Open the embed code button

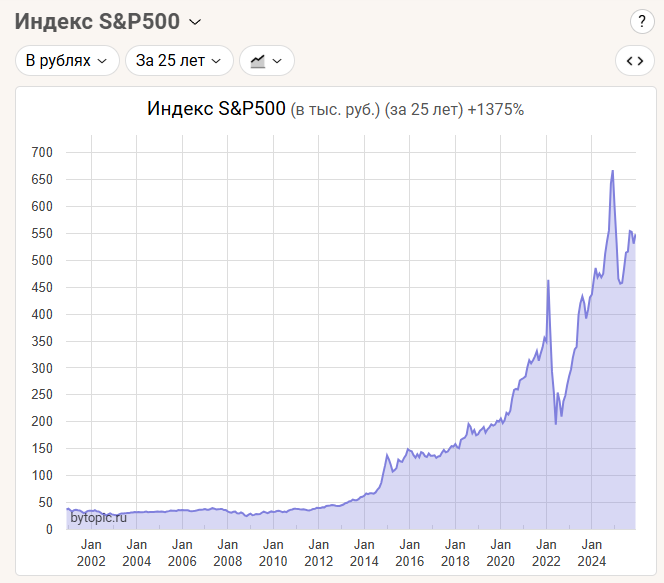[x=635, y=61]
